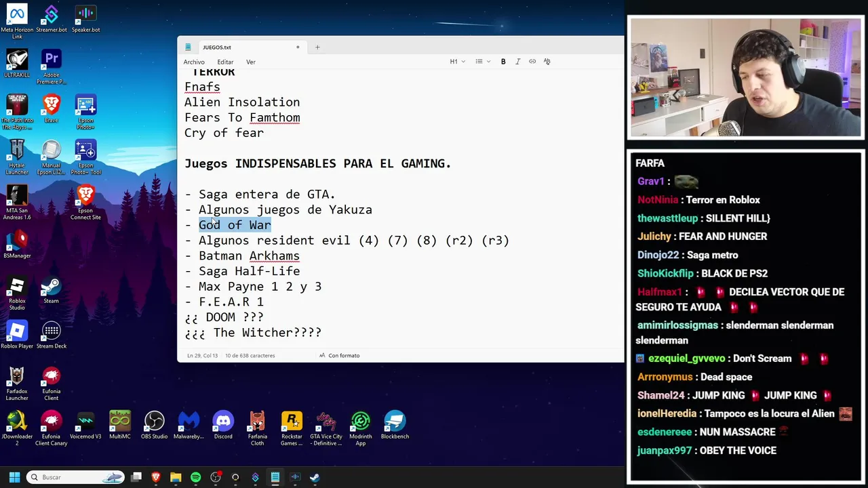Open Rockstar Games Launcher desktop icon

292,428
